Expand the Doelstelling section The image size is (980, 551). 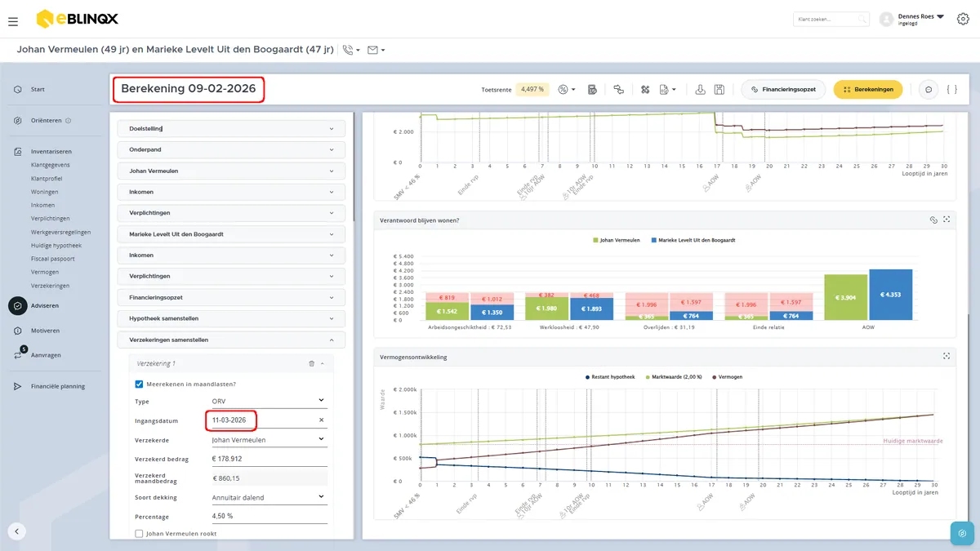[x=231, y=129]
